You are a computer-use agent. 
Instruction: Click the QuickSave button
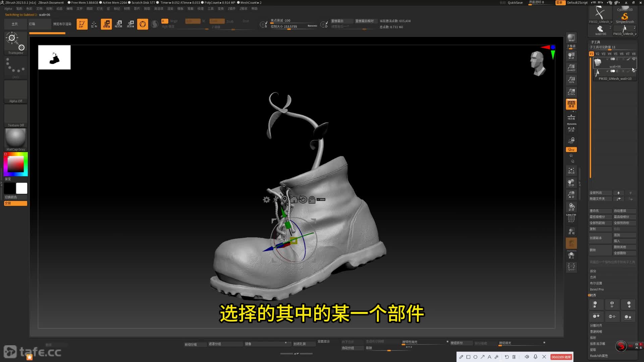click(x=515, y=3)
